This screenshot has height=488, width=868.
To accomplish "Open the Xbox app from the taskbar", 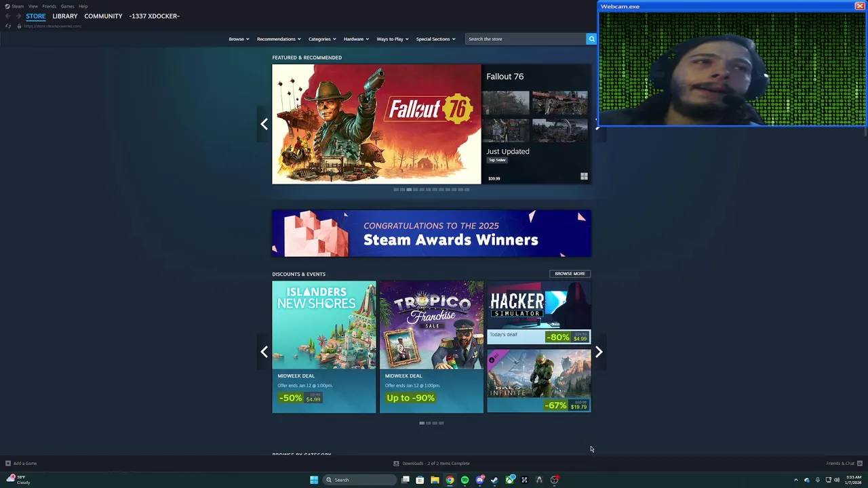I will [x=510, y=480].
